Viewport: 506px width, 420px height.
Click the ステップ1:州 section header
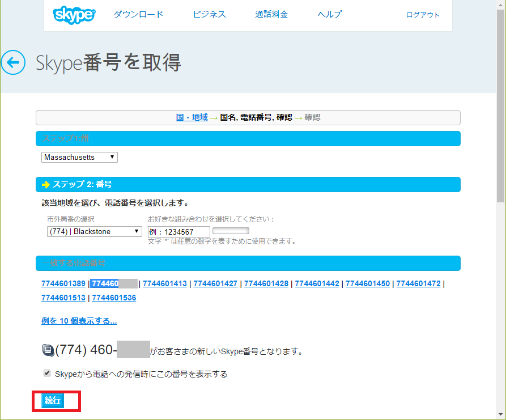tap(248, 138)
